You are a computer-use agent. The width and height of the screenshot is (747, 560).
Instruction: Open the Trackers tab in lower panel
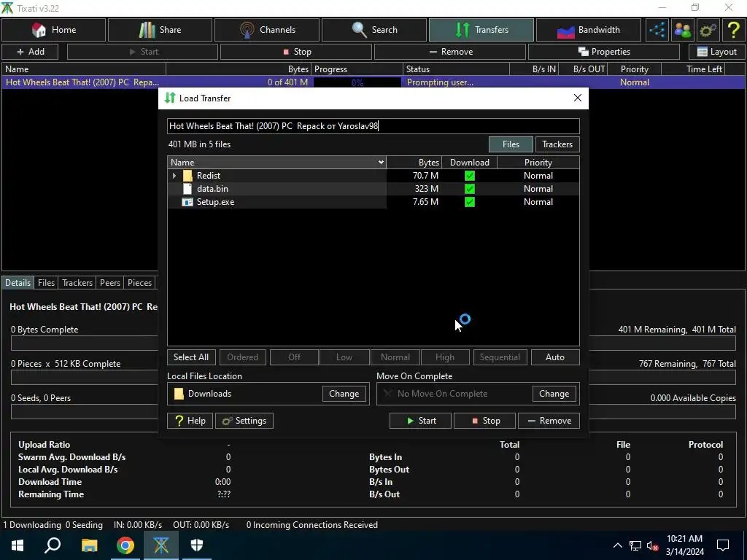click(77, 283)
